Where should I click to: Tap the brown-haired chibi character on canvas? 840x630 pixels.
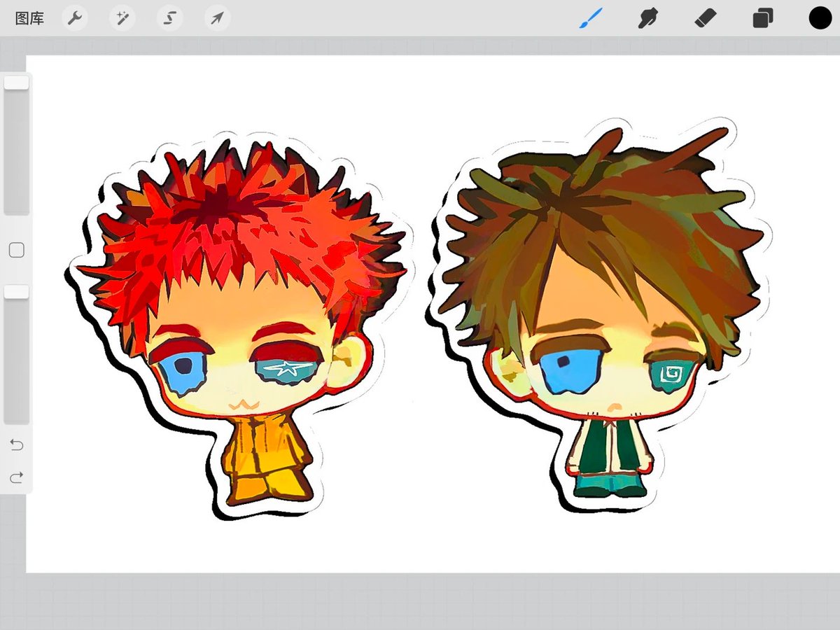[598, 315]
